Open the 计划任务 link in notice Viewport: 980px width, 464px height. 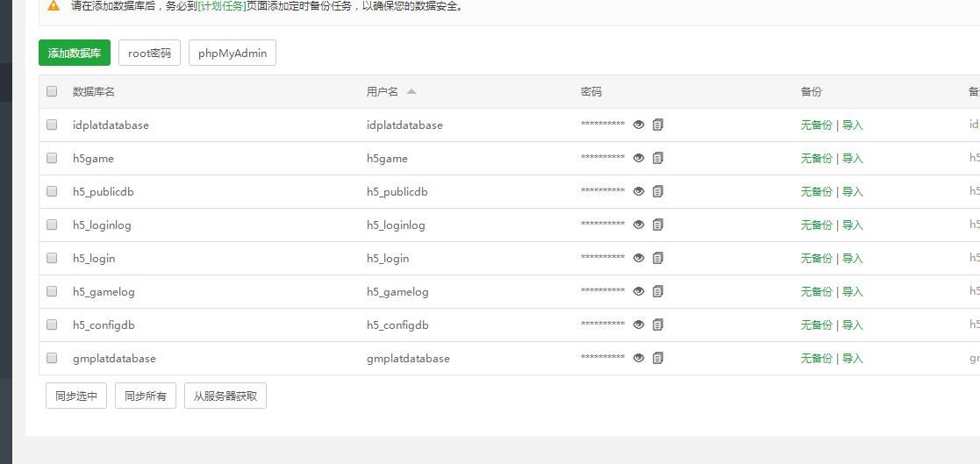click(222, 7)
